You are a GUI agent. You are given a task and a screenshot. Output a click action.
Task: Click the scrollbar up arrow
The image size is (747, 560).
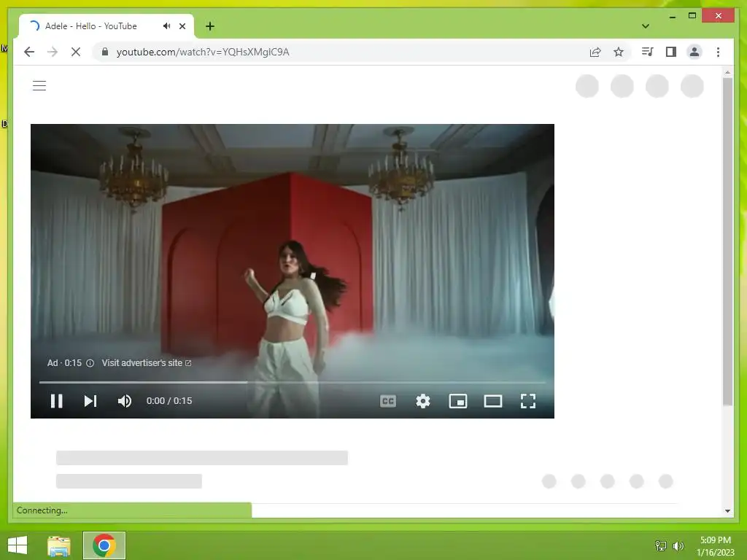pos(727,72)
